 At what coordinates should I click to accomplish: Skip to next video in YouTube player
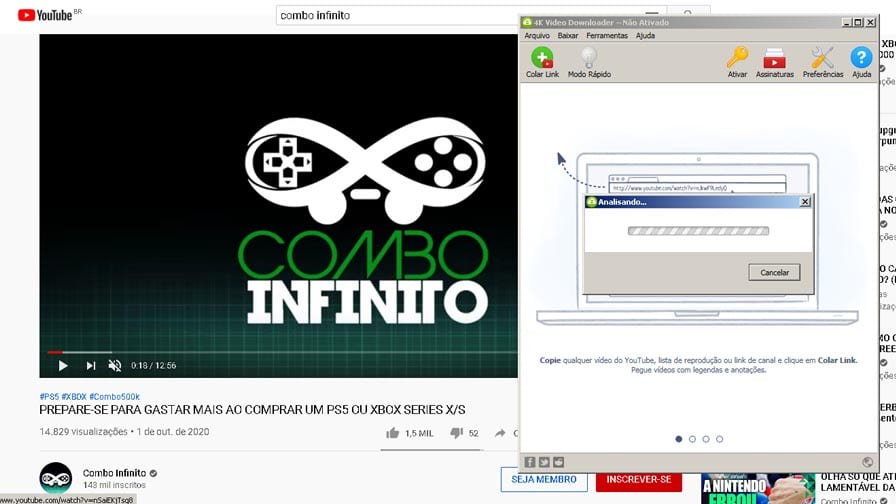point(90,365)
